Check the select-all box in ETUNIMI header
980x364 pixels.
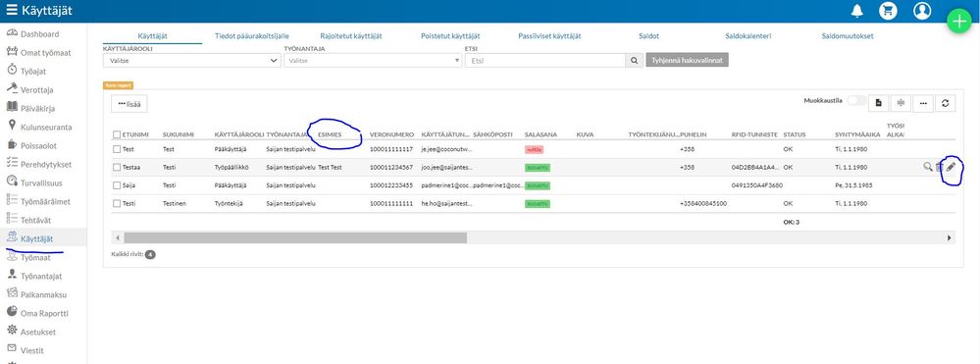pyautogui.click(x=117, y=134)
